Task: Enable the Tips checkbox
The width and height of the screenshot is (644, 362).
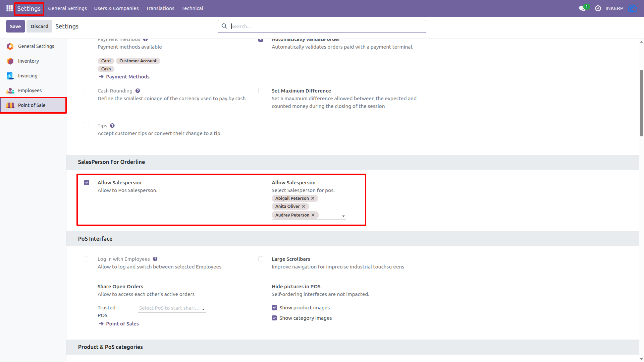Action: 87,126
